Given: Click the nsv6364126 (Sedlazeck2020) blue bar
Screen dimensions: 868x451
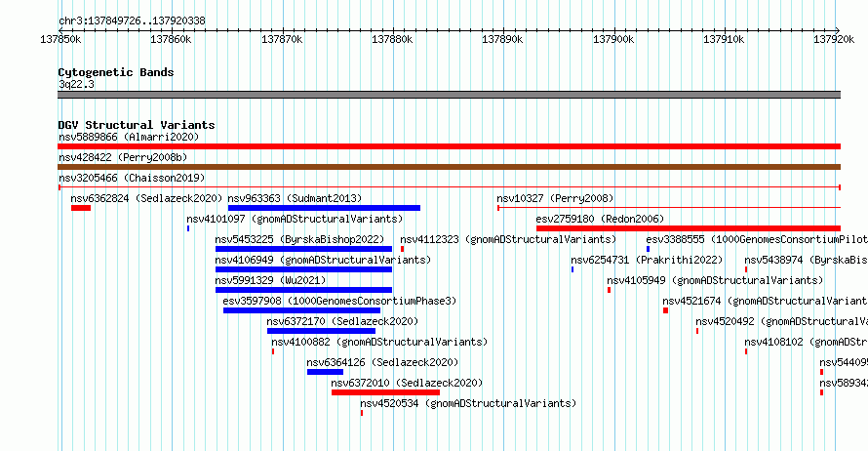Looking at the screenshot, I should click(x=325, y=372).
